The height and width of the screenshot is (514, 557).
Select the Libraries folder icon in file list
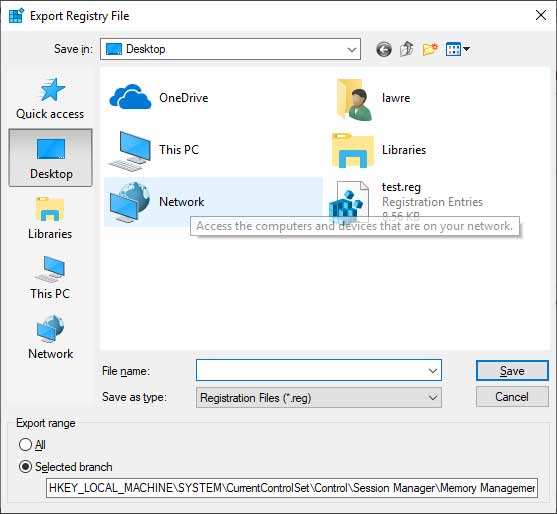click(x=353, y=150)
